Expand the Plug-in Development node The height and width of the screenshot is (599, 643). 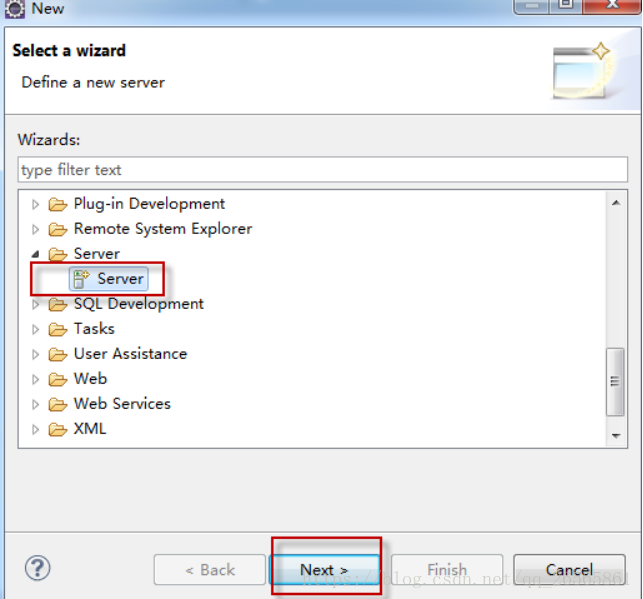click(x=35, y=204)
